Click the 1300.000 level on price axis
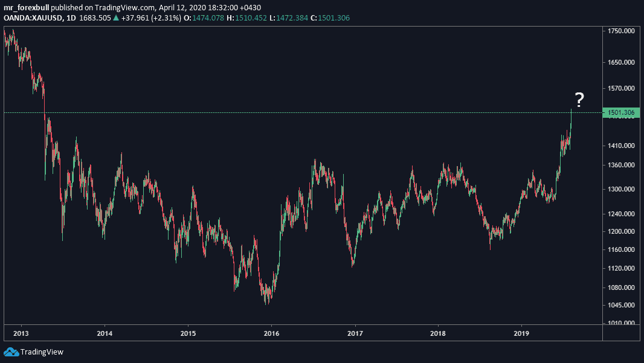Image resolution: width=644 pixels, height=363 pixels. point(622,190)
